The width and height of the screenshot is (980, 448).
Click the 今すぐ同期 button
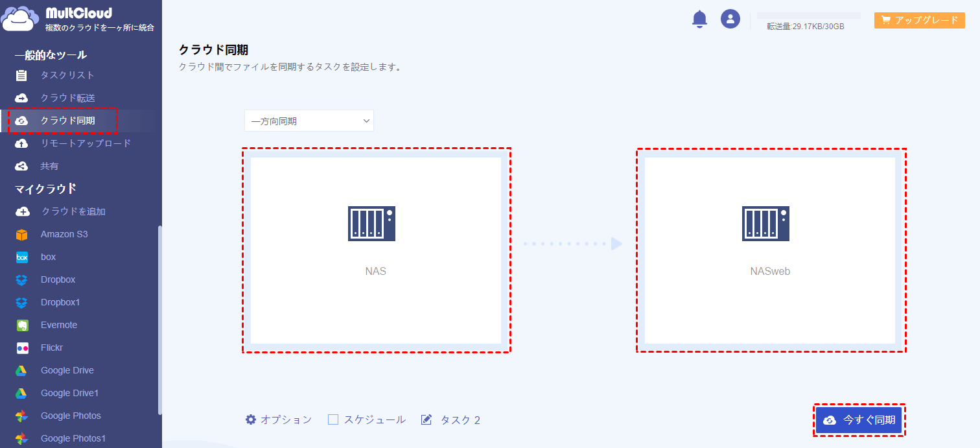pyautogui.click(x=859, y=420)
